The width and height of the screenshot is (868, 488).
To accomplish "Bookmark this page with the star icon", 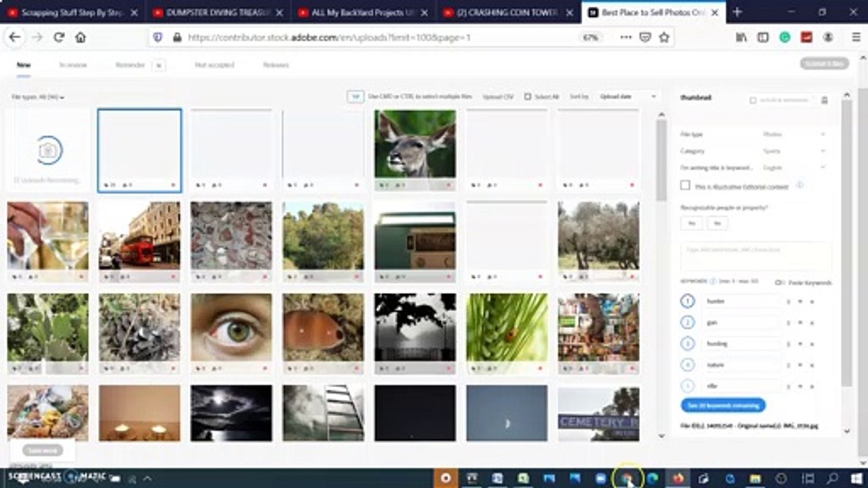I will coord(664,38).
